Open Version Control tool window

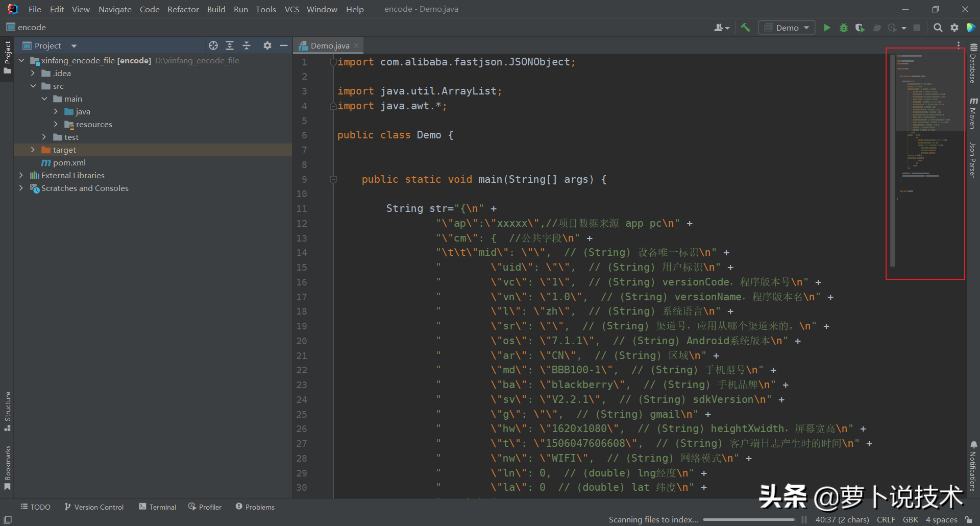coord(94,507)
